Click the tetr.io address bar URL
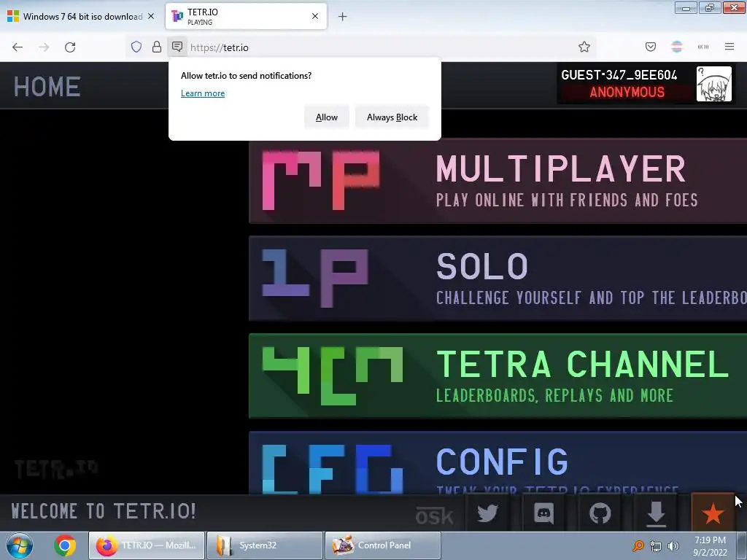The image size is (747, 560). click(x=219, y=47)
